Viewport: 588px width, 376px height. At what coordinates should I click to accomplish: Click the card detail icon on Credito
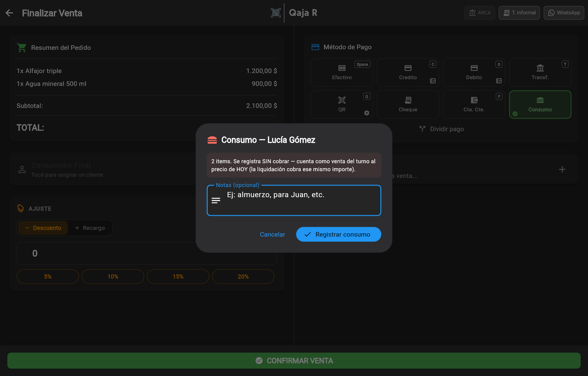click(x=433, y=81)
